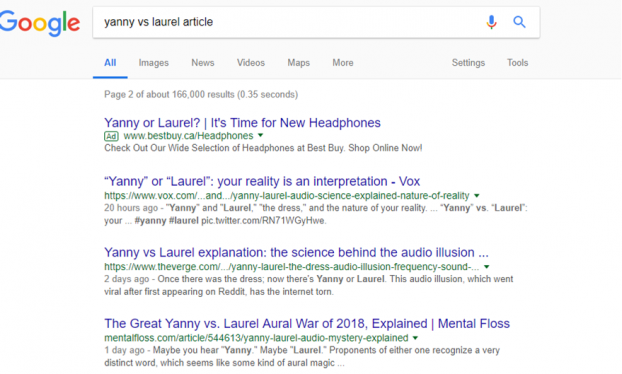
Task: Click the theverge.com green URL
Action: point(292,267)
